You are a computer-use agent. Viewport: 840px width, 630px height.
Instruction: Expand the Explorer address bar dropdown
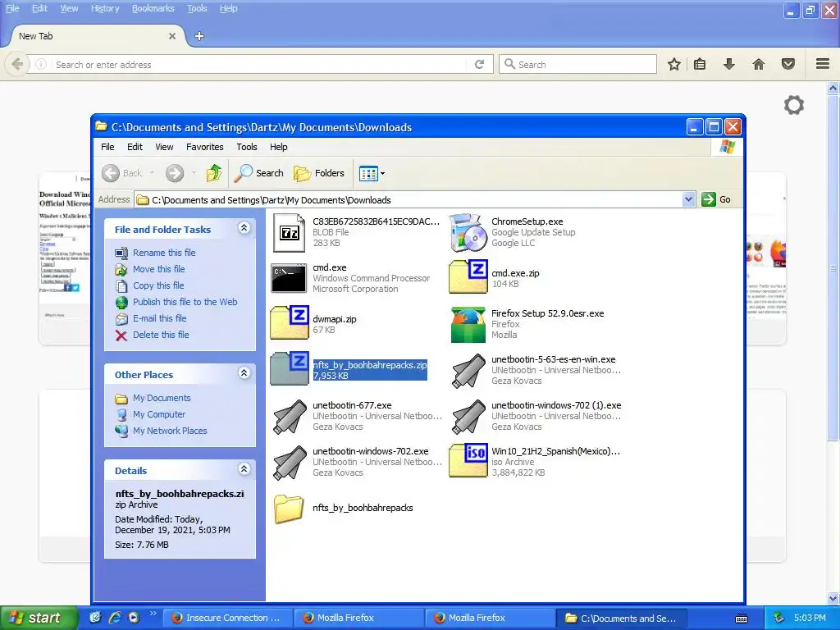(688, 200)
